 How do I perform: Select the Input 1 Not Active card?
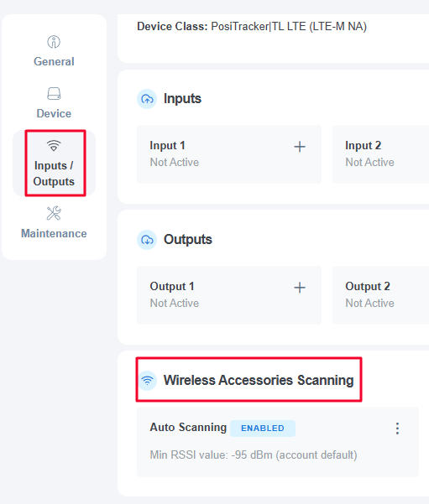pyautogui.click(x=229, y=154)
